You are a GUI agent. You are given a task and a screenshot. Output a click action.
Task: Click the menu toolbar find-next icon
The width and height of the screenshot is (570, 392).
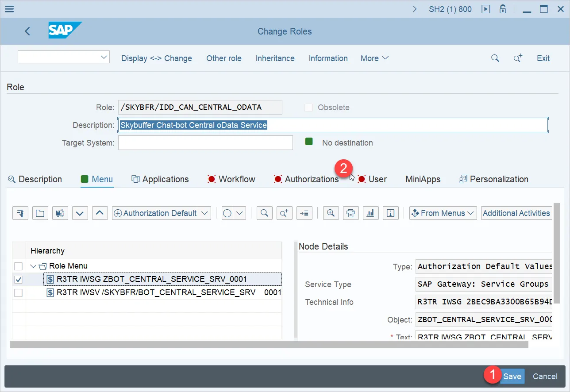(284, 213)
